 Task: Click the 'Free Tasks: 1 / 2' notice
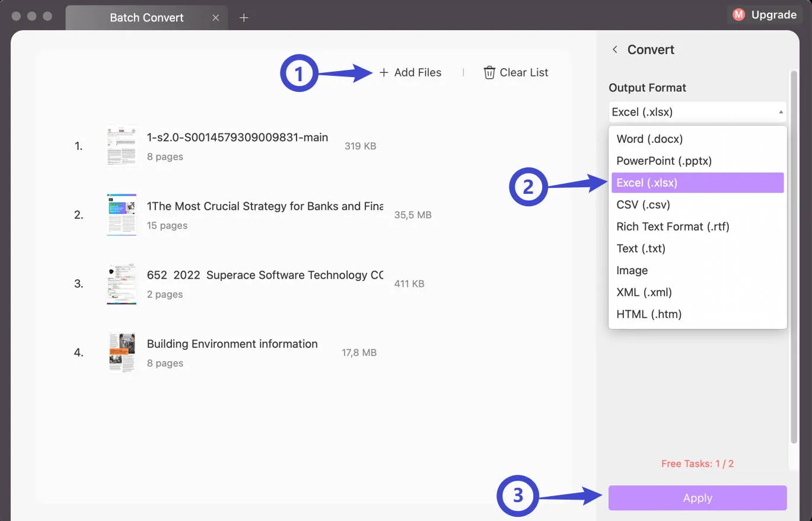(x=698, y=464)
